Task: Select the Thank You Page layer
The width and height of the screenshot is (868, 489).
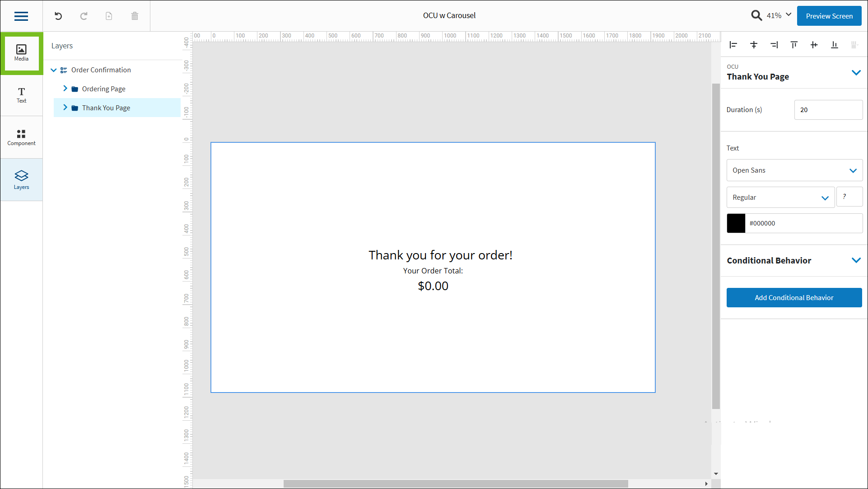Action: (x=106, y=108)
